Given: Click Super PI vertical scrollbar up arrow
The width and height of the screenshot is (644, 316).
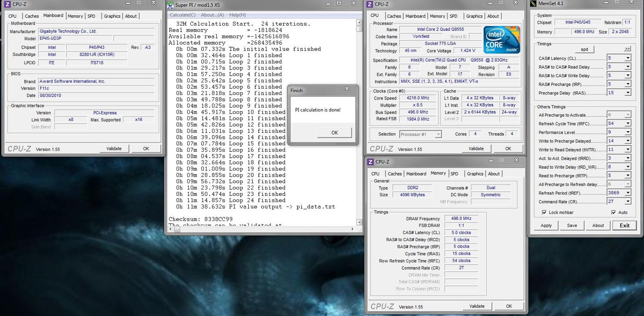Looking at the screenshot, I should (359, 23).
